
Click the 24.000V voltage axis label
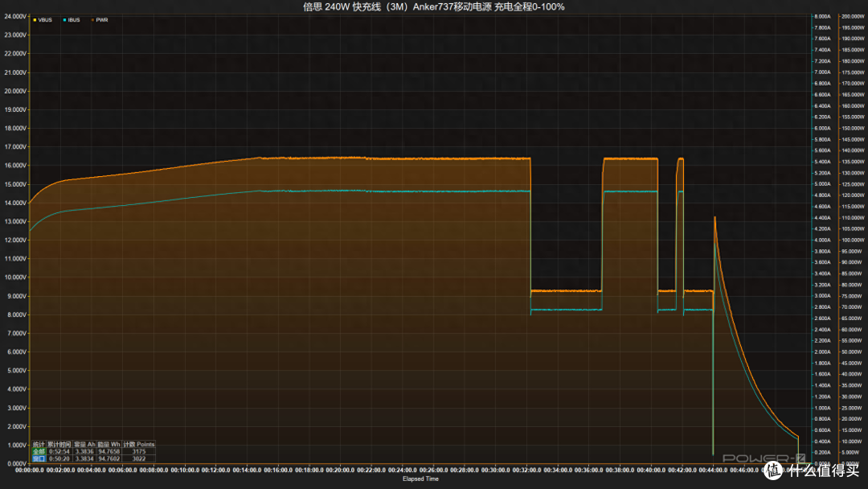pyautogui.click(x=15, y=17)
